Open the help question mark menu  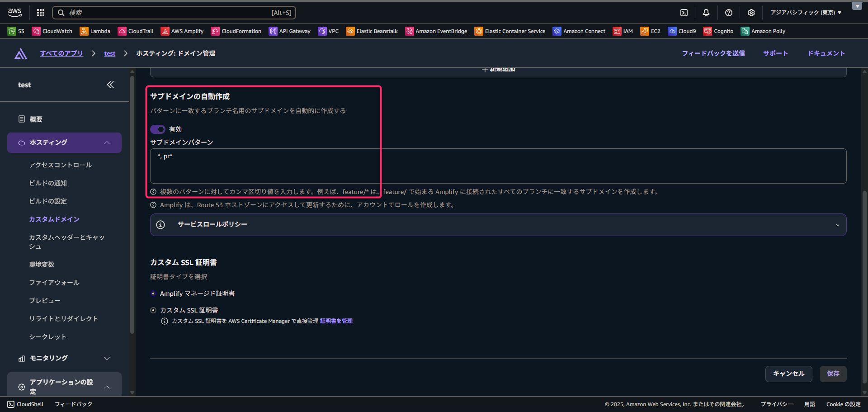point(729,13)
